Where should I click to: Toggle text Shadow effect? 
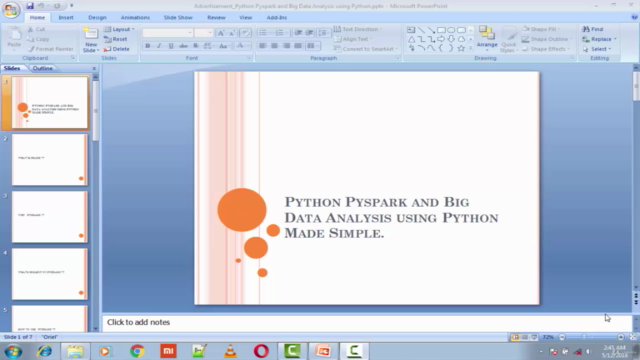[x=196, y=46]
